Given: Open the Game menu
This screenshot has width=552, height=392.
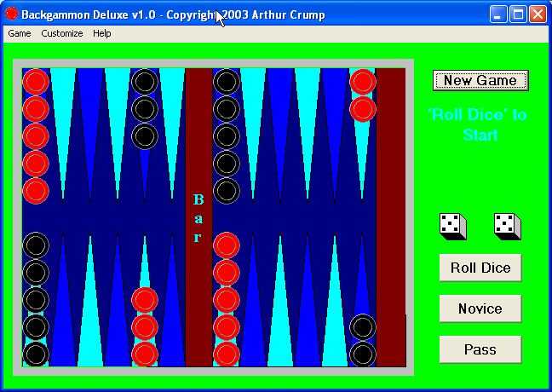Looking at the screenshot, I should pos(20,33).
